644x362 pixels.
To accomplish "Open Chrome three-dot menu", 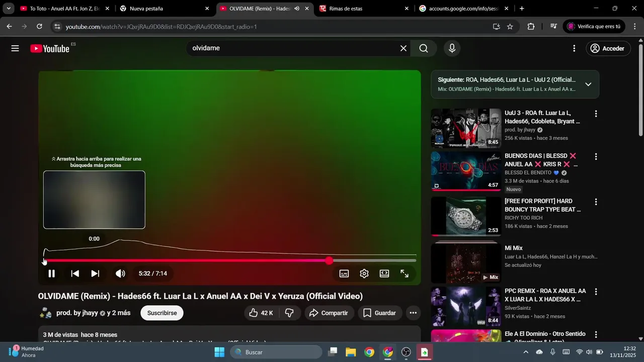I will 634,26.
